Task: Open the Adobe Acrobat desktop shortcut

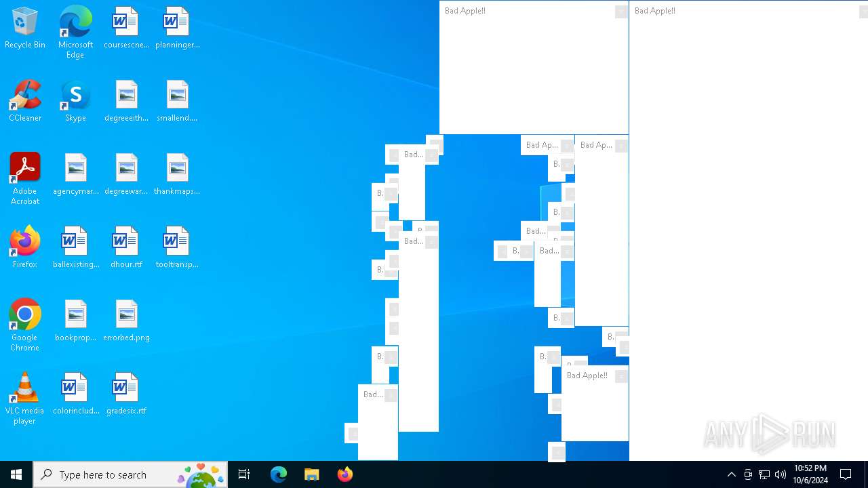Action: click(x=25, y=179)
